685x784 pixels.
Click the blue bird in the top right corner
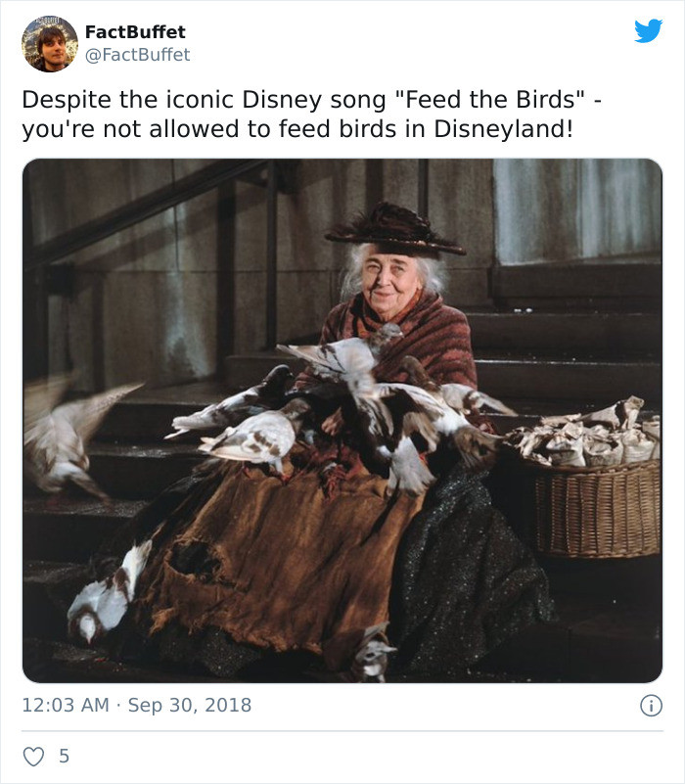pos(647,32)
